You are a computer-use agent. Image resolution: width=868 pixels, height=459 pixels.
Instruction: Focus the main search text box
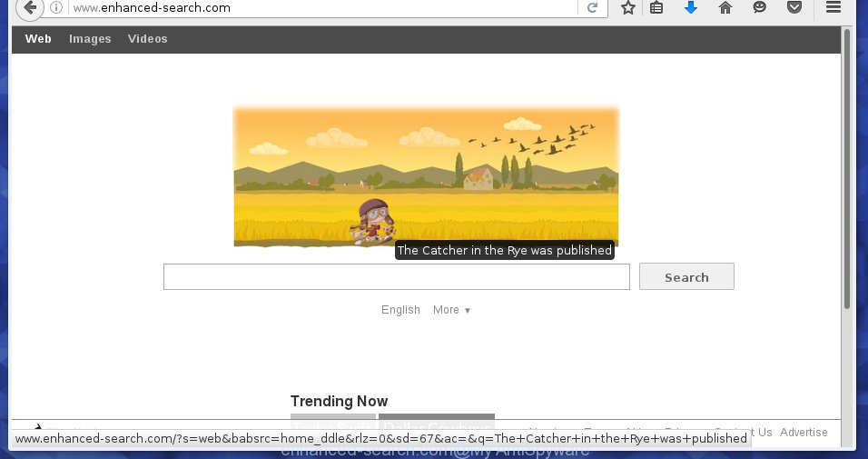[x=397, y=276]
